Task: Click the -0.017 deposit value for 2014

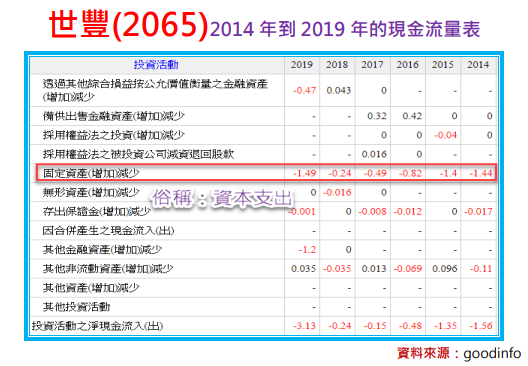Action: coord(478,211)
